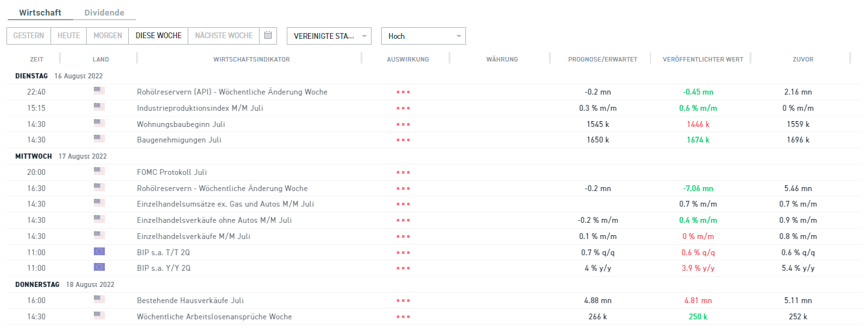Viewport: 868px width, 331px height.
Task: Open Industrieproduktionsindex M/M Juli indicator
Action: tap(200, 108)
